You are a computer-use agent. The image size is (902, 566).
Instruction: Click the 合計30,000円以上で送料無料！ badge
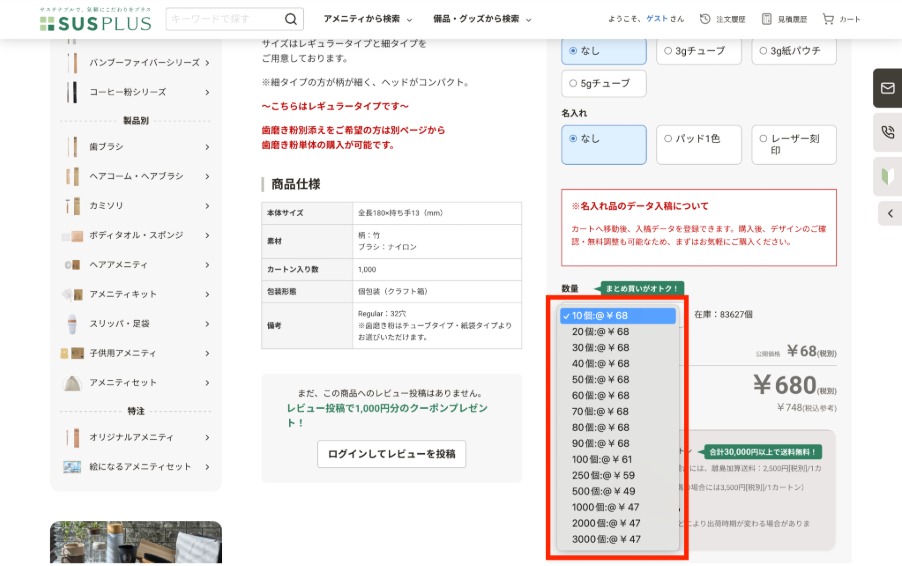click(760, 452)
